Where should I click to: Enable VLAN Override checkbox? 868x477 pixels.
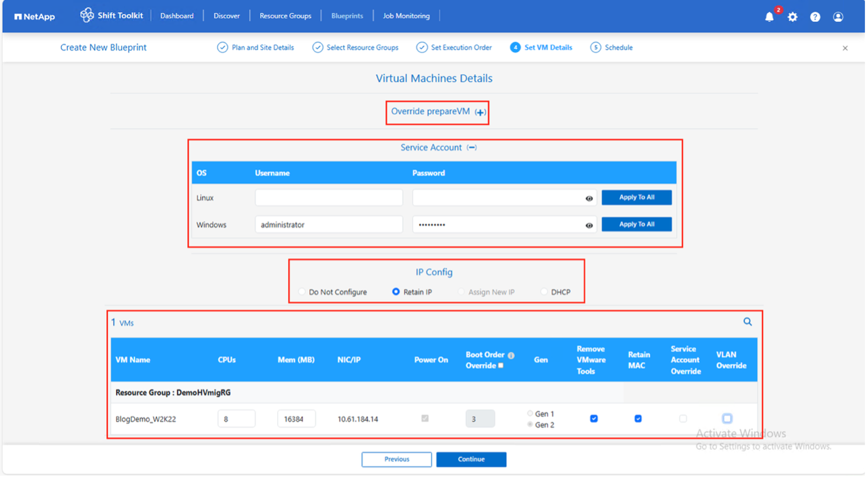coord(727,419)
